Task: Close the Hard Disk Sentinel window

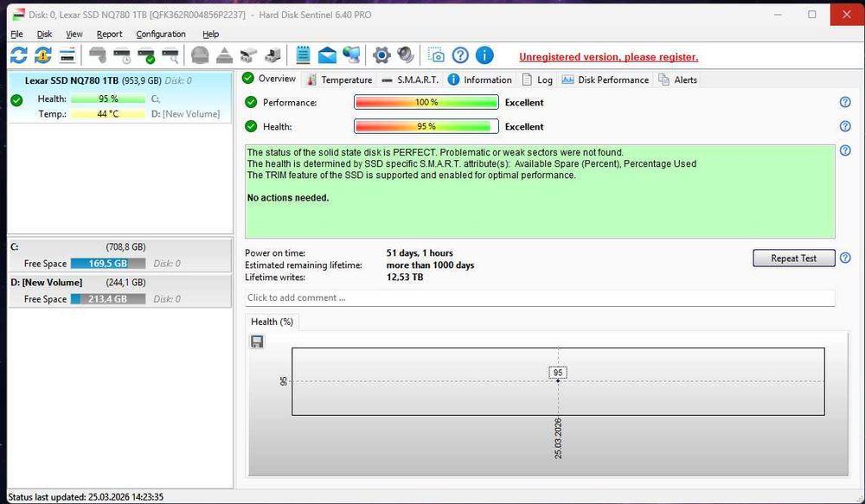Action: click(847, 15)
